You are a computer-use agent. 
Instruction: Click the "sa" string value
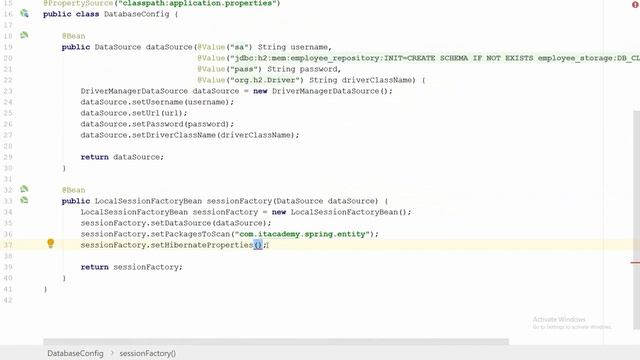click(241, 47)
